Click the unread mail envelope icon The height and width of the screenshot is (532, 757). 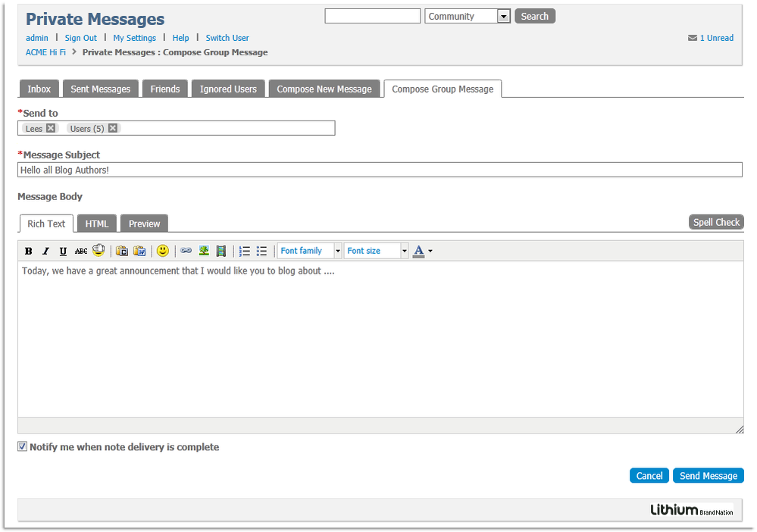(693, 38)
